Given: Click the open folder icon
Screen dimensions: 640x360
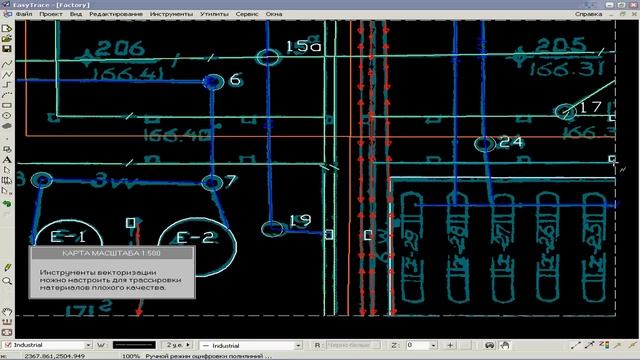Looking at the screenshot, I should (x=7, y=39).
